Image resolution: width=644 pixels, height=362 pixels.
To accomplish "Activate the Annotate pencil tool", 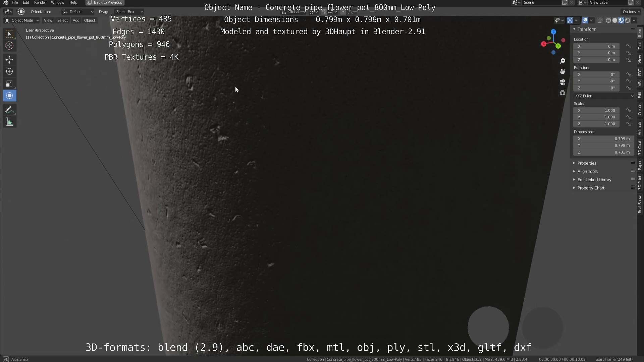I will point(9,110).
